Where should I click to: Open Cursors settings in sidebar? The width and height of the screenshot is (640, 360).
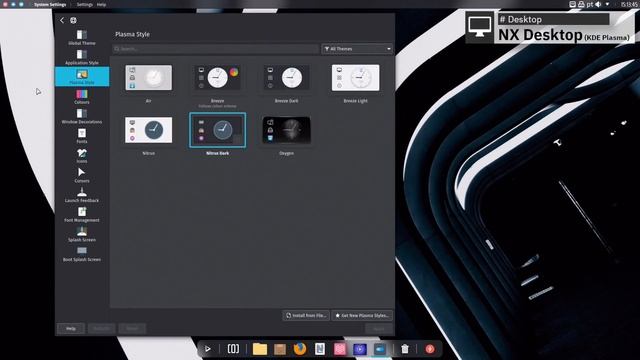click(x=82, y=175)
